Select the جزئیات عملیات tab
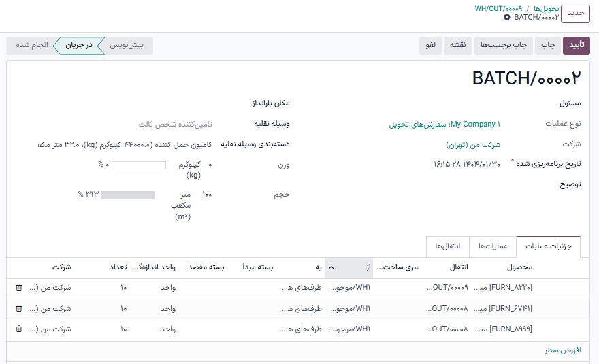This screenshot has height=364, width=599. [549, 246]
